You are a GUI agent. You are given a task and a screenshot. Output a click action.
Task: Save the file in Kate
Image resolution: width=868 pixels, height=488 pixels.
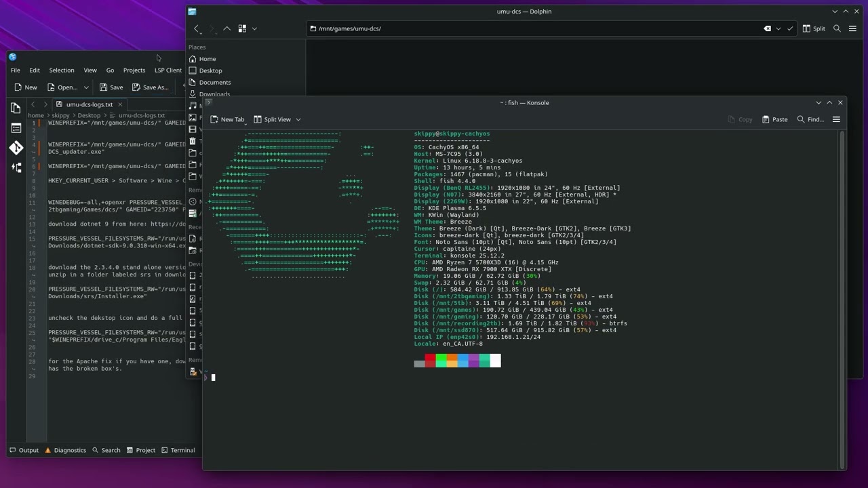(x=111, y=87)
